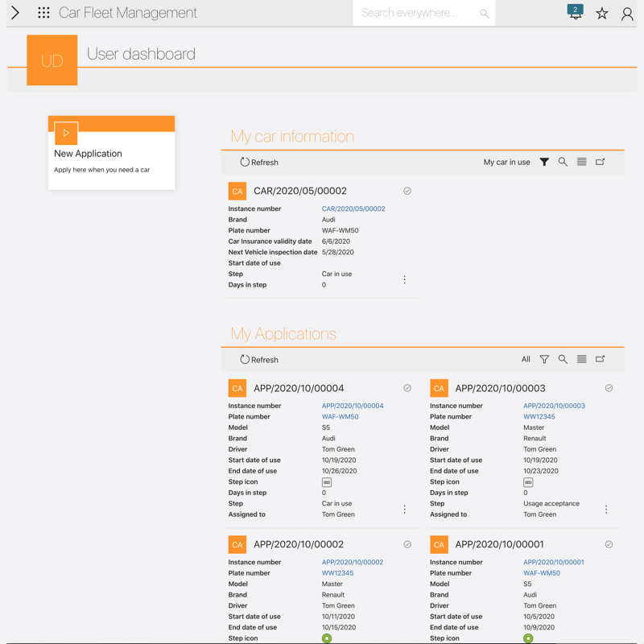644x644 pixels.
Task: Refresh the My car information list
Action: click(259, 163)
